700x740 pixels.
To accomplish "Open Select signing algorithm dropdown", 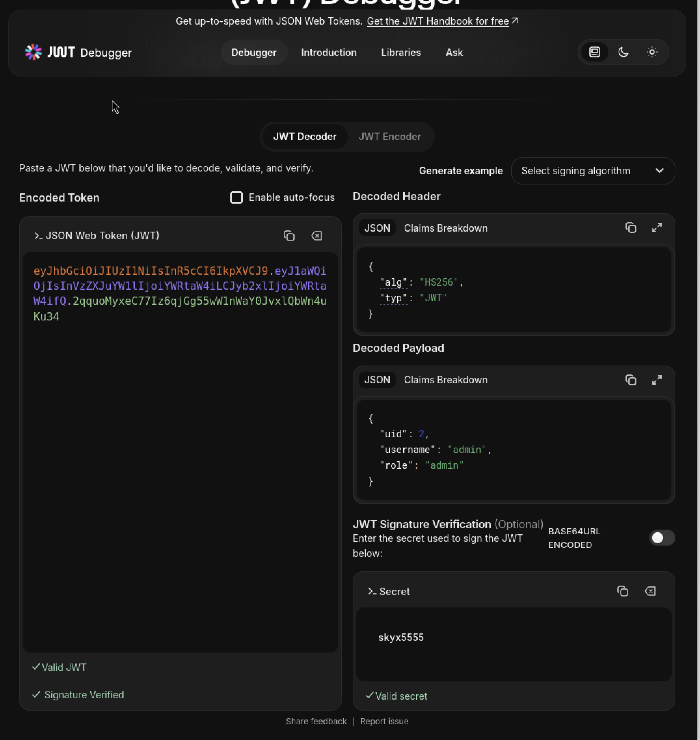I will pos(593,171).
